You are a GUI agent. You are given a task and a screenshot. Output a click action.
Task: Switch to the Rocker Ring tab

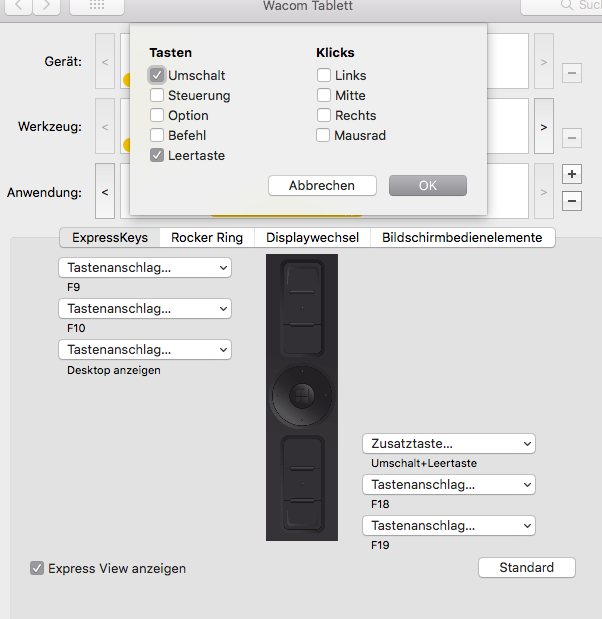click(x=207, y=237)
